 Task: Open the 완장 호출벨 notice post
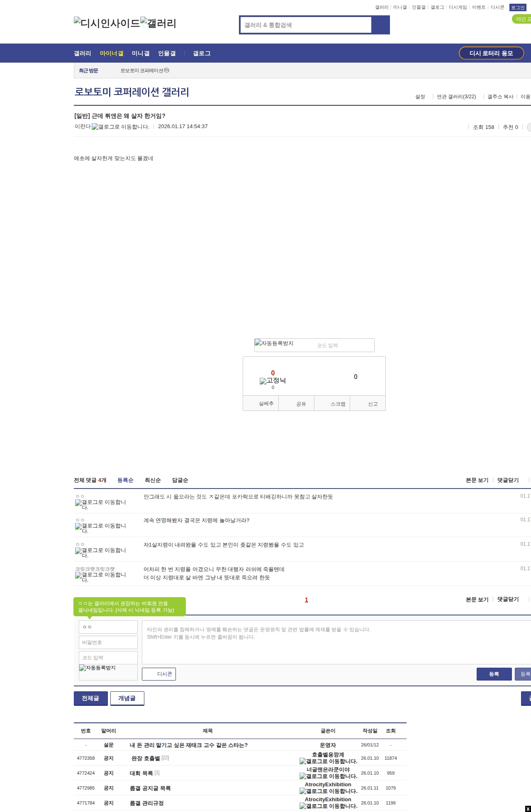(146, 758)
